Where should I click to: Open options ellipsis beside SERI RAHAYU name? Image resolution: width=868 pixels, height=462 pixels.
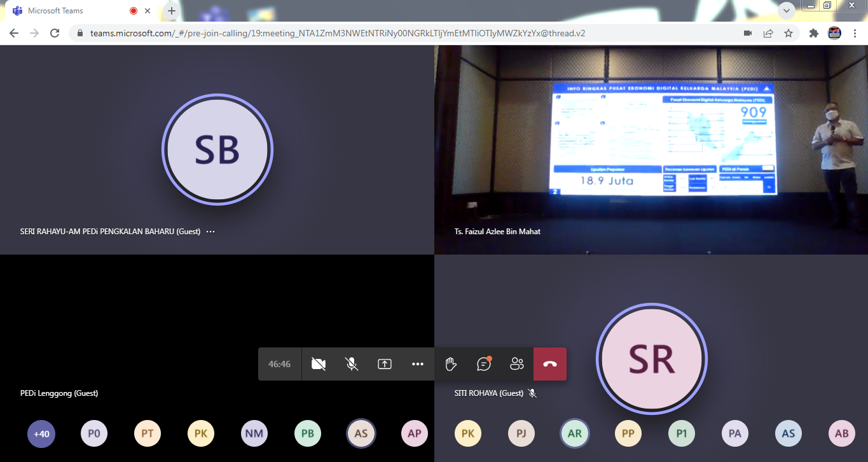coord(210,232)
